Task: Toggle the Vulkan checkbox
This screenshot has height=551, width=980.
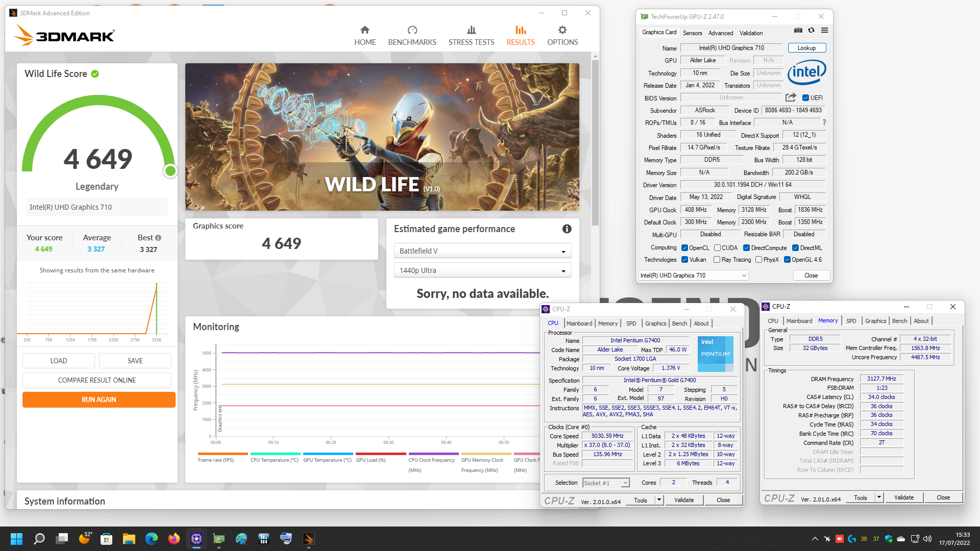Action: 684,260
